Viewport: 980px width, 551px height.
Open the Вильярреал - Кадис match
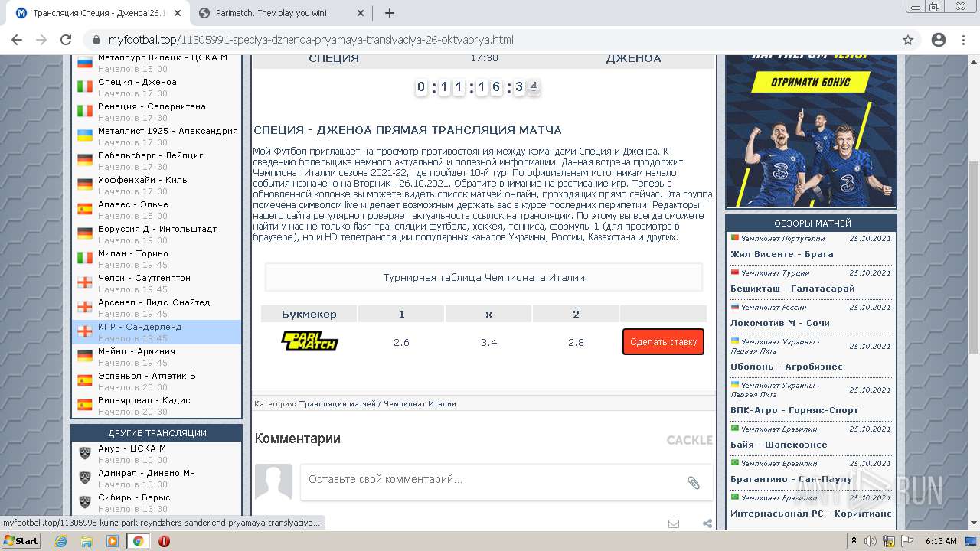pyautogui.click(x=144, y=400)
